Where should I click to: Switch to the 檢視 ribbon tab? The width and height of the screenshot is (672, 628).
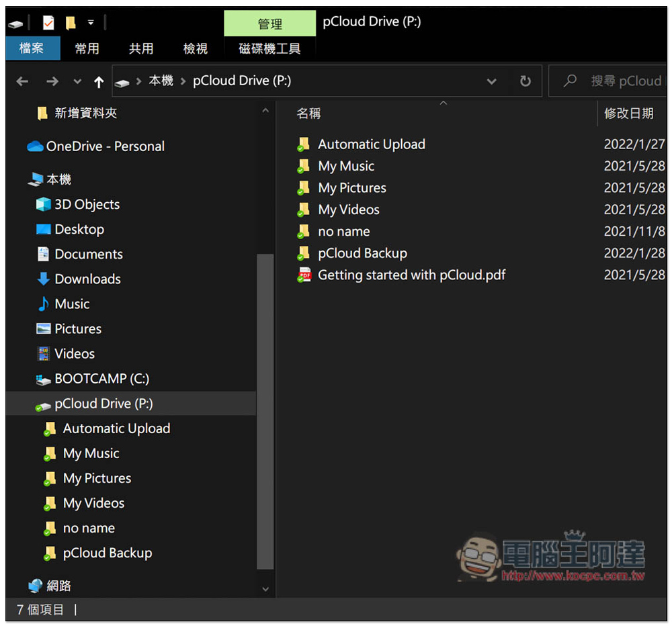(196, 48)
